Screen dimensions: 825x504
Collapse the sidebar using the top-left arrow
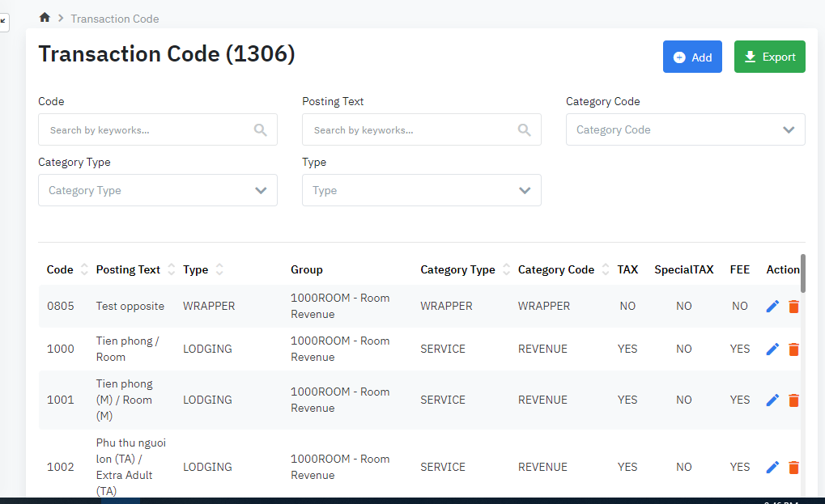click(x=4, y=22)
